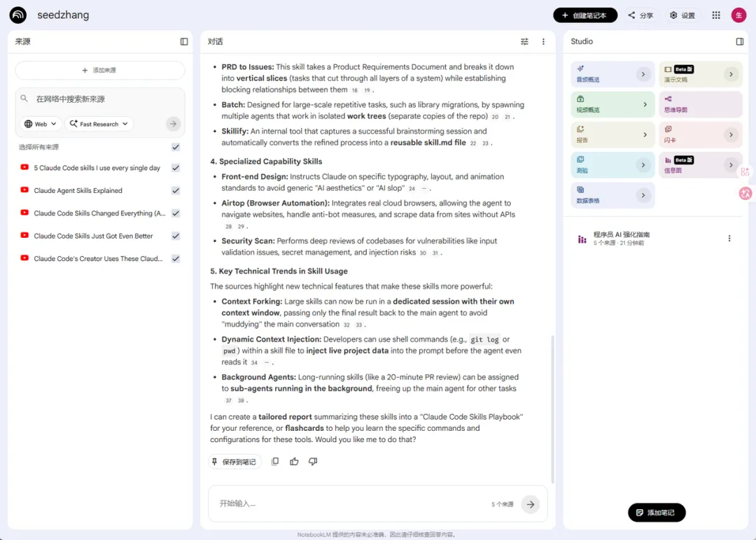Click the 创建笔记本 button
756x540 pixels.
pyautogui.click(x=584, y=15)
